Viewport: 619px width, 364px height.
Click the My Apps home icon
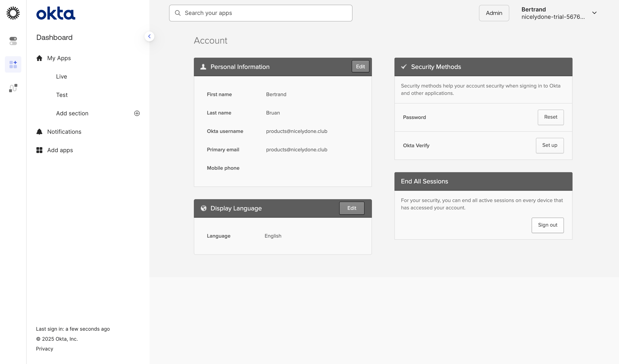(x=39, y=58)
